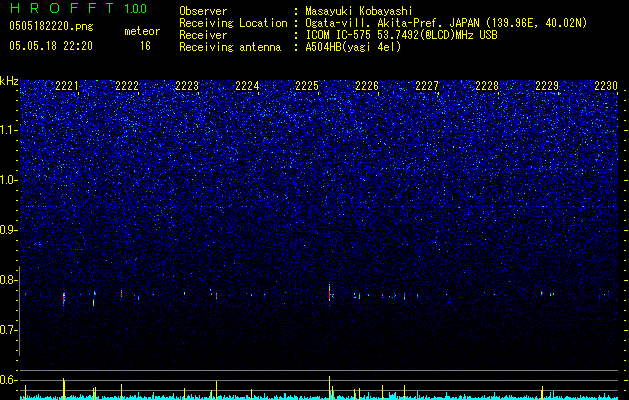Click the 2230 time marker label
This screenshot has width=629, height=400.
point(606,86)
